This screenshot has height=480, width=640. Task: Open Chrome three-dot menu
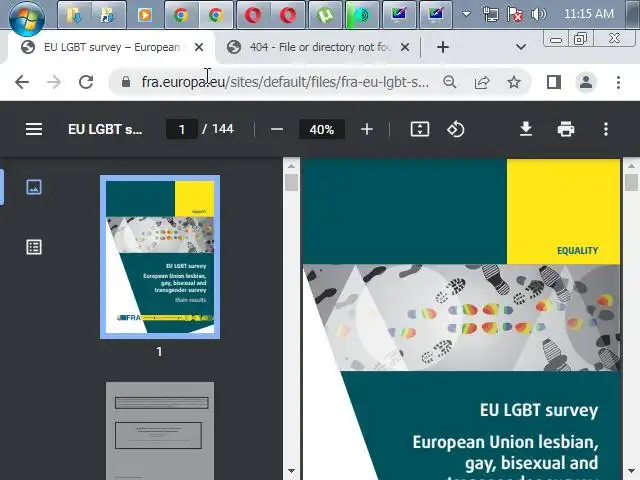[618, 82]
